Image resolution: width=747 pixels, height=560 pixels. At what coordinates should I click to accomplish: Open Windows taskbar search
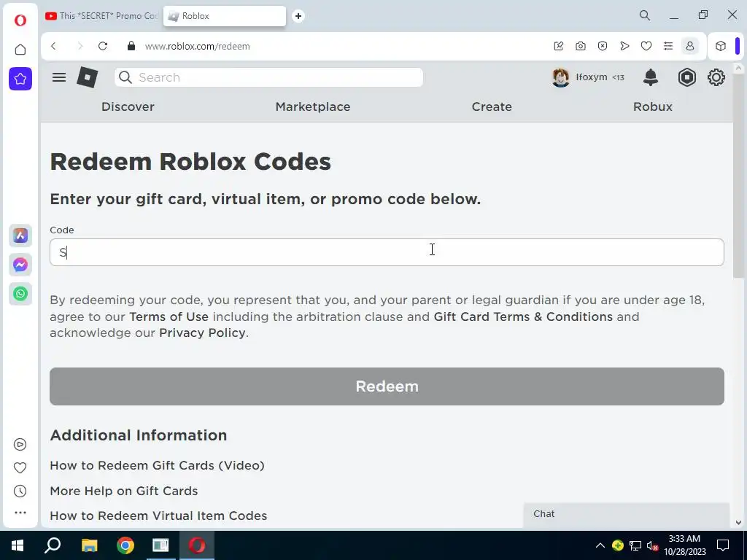[x=53, y=545]
